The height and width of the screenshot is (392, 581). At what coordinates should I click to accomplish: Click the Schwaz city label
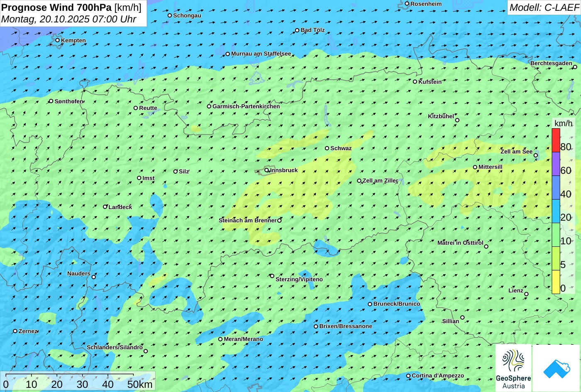tap(341, 148)
